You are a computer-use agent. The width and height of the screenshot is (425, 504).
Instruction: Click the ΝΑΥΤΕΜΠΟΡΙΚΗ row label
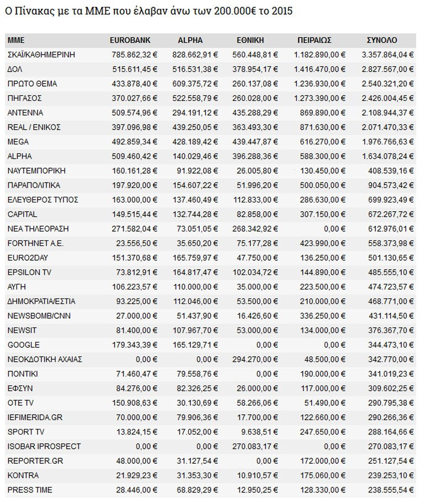37,171
